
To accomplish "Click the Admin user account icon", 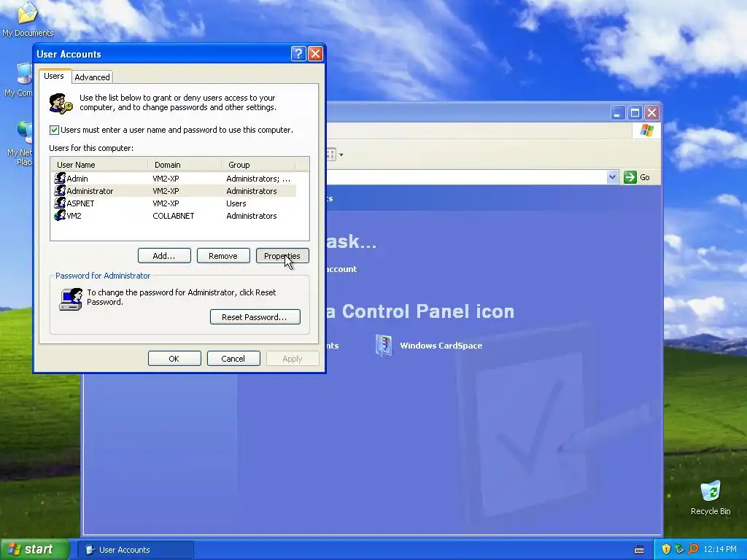I will 60,178.
